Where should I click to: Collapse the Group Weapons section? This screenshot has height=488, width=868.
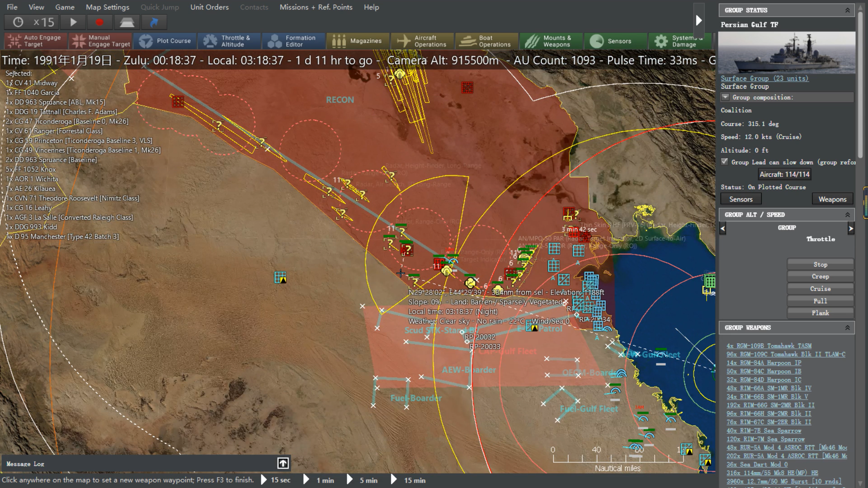click(848, 328)
